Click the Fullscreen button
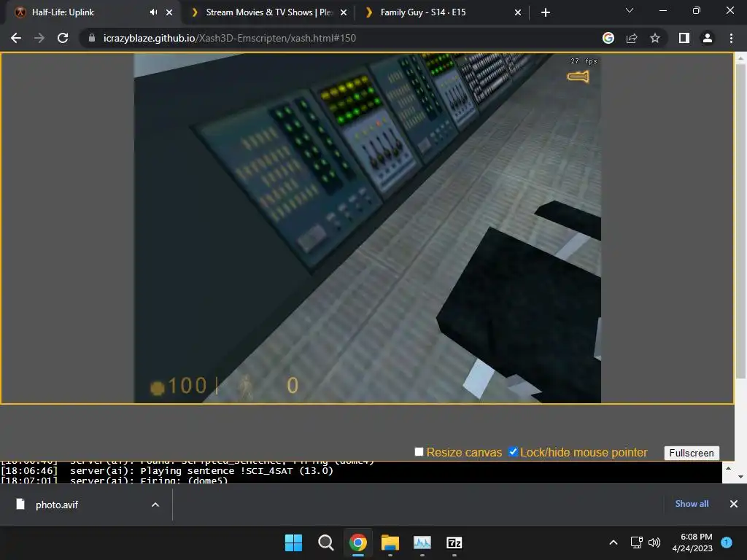This screenshot has height=560, width=747. (x=692, y=453)
